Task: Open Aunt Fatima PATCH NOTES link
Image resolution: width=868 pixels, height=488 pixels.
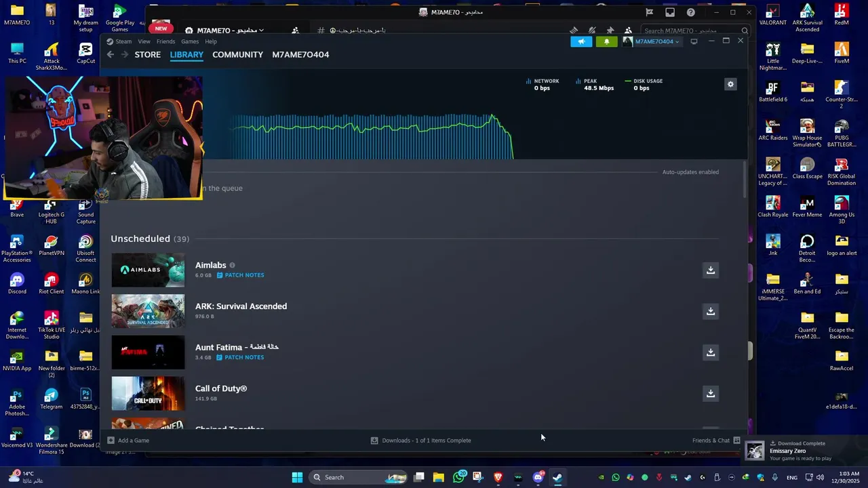Action: point(240,357)
